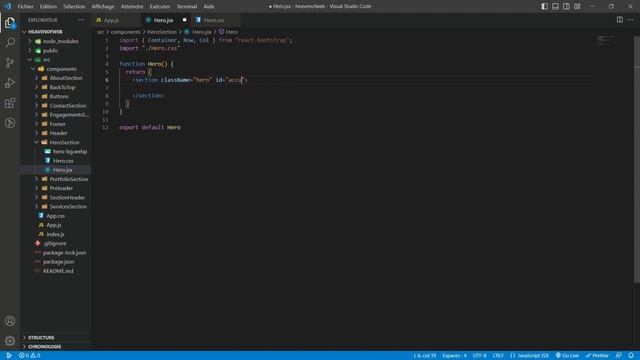Image resolution: width=640 pixels, height=360 pixels.
Task: Open the Manage gear icon
Action: tap(10, 341)
